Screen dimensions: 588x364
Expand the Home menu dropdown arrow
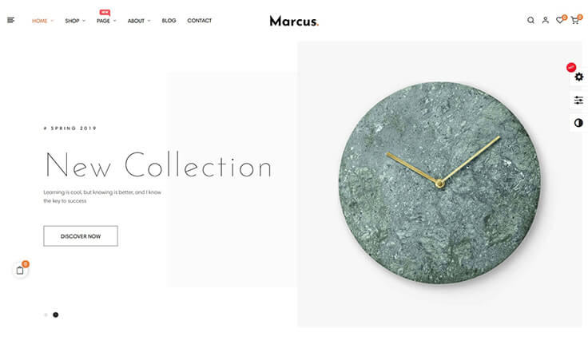(52, 21)
